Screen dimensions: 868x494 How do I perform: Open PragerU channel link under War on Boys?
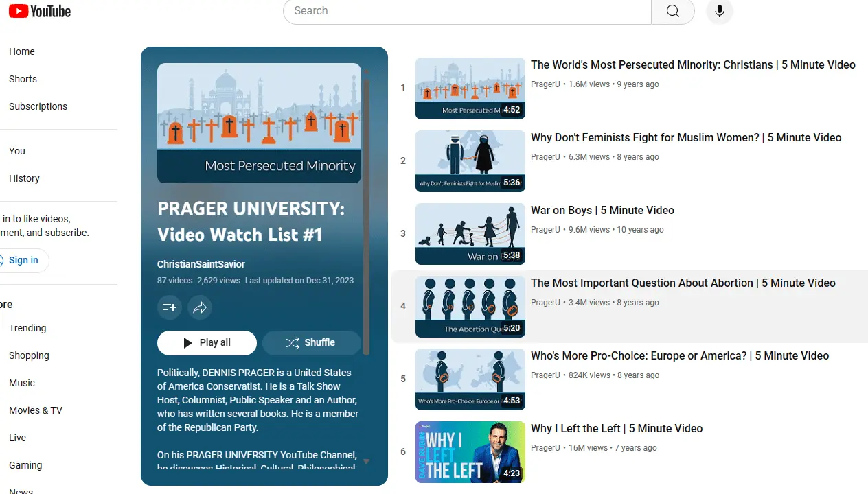point(545,230)
